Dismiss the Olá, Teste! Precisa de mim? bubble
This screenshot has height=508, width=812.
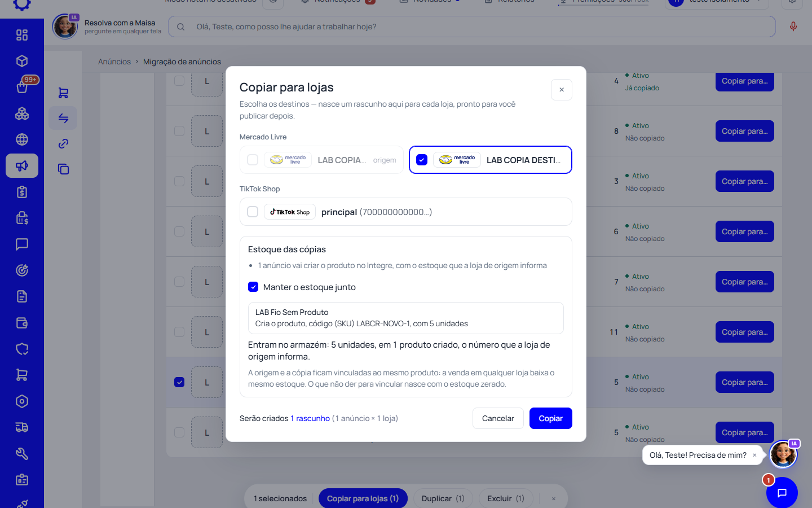tap(754, 455)
